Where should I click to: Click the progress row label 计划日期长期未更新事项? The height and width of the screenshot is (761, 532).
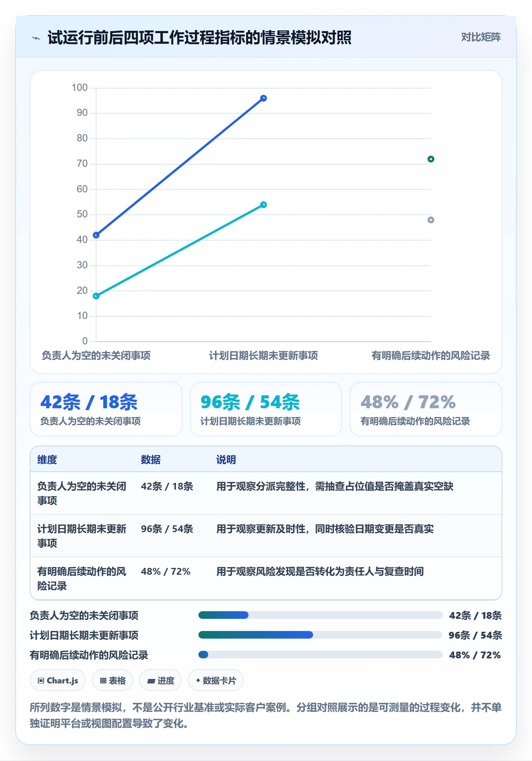[84, 635]
